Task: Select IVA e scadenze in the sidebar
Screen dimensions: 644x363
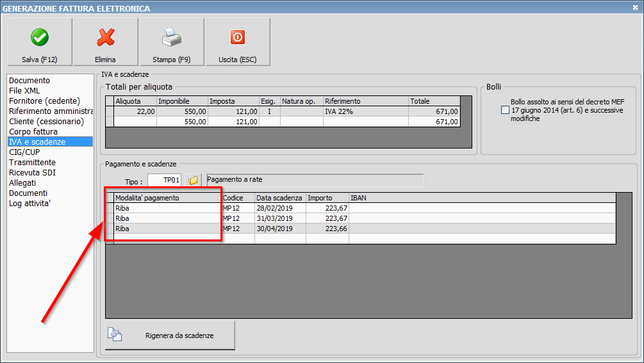Action: coord(51,142)
